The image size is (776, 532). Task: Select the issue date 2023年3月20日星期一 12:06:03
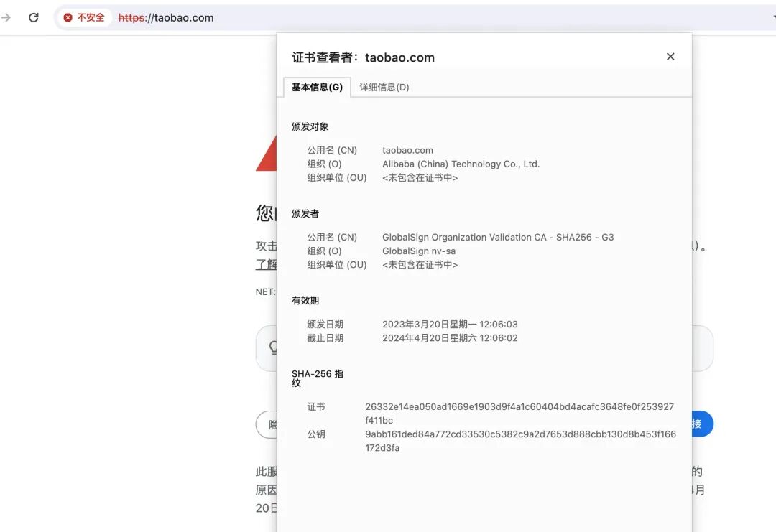(450, 325)
